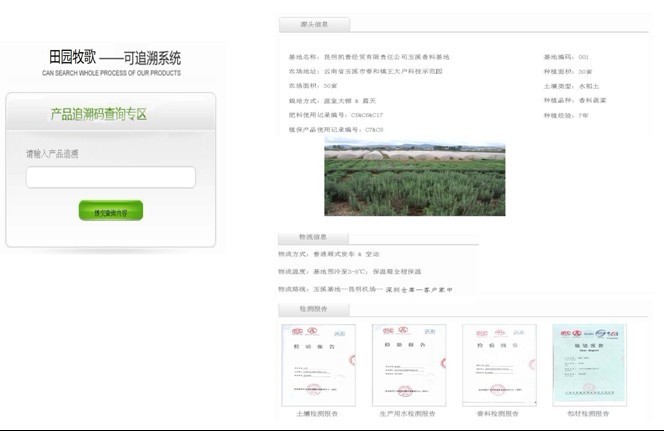Switch to the 物流信息 tab
This screenshot has height=431, width=664.
click(313, 237)
